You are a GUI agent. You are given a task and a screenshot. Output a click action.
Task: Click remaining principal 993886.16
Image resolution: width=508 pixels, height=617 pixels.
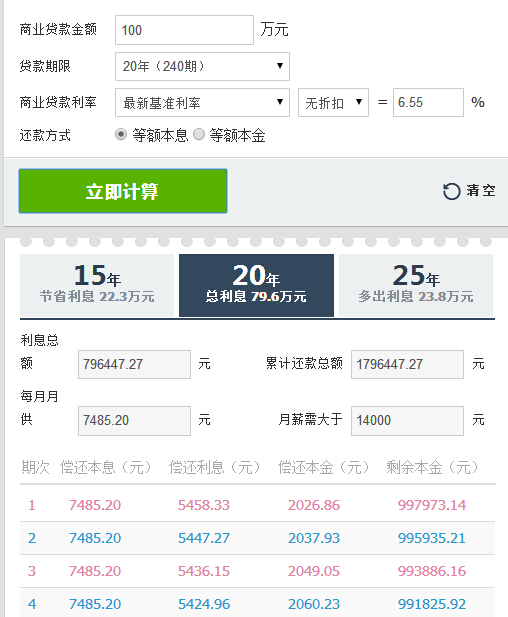[432, 571]
